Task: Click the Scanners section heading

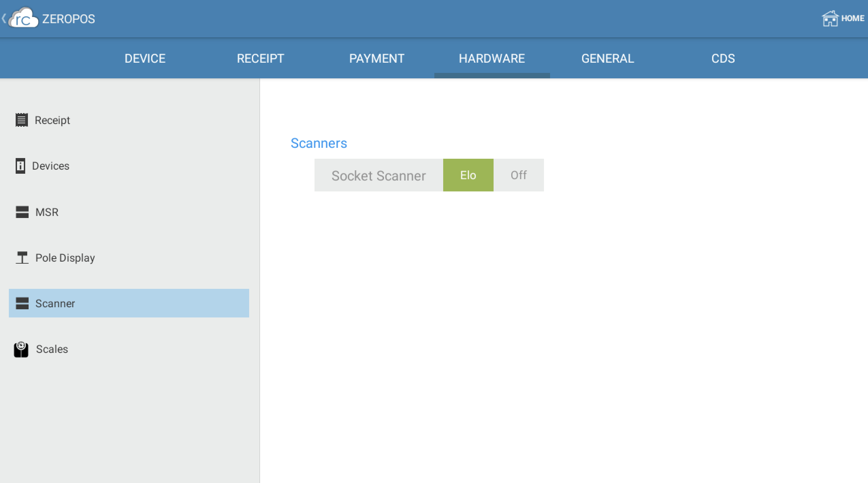Action: pos(319,143)
